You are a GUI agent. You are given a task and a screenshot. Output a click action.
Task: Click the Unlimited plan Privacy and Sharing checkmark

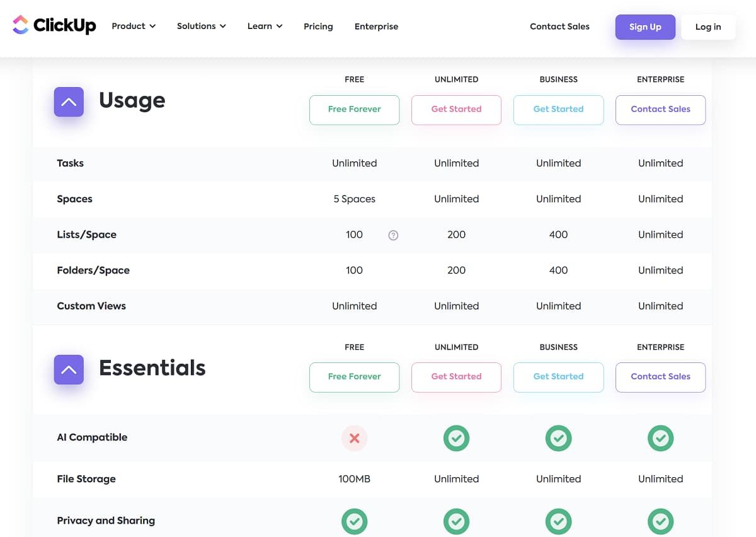(456, 521)
